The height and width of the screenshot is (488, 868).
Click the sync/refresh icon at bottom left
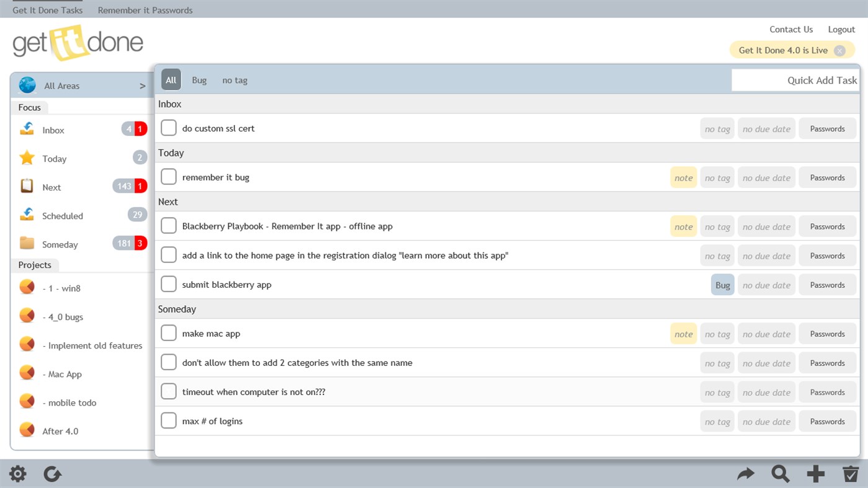tap(53, 474)
